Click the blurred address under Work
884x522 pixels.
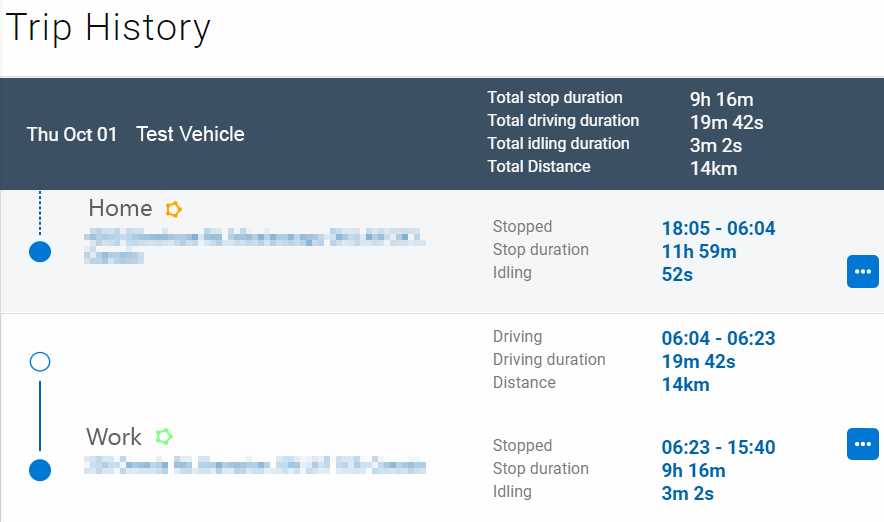tap(255, 465)
